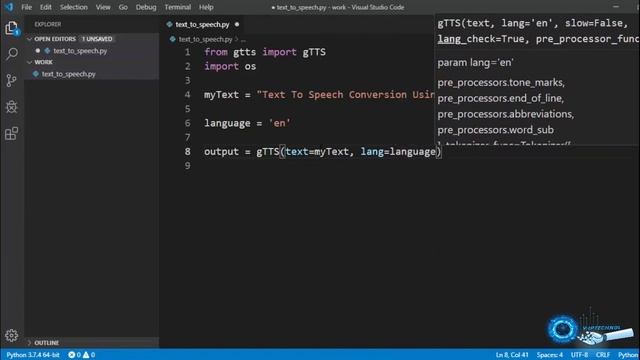
Task: Open the Selection menu
Action: click(x=74, y=7)
